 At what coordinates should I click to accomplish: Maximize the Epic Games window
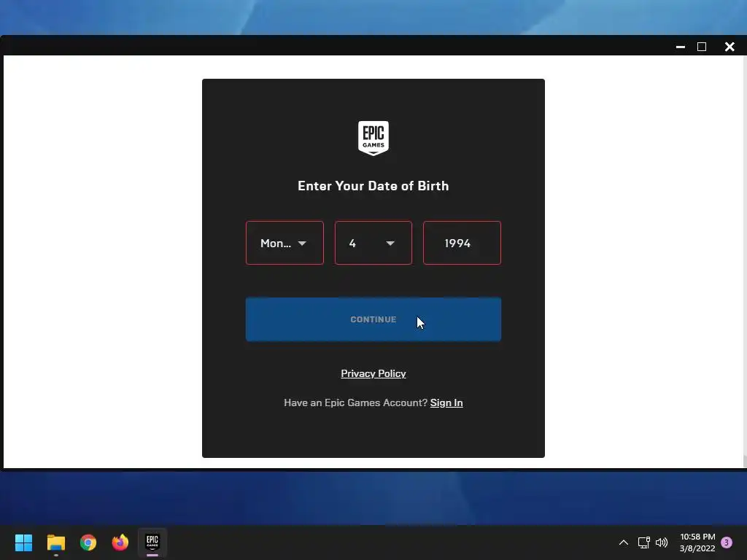coord(702,47)
